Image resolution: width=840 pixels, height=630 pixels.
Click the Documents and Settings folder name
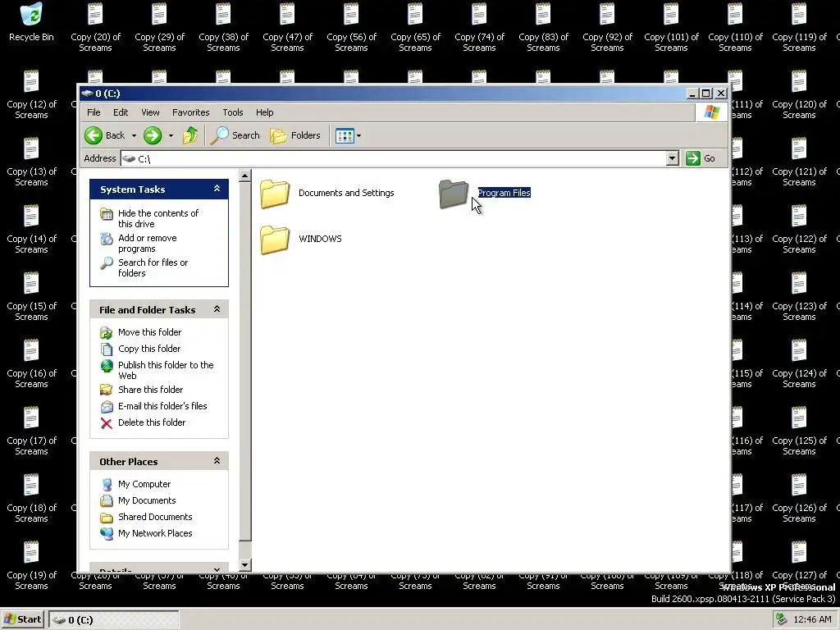[x=346, y=193]
